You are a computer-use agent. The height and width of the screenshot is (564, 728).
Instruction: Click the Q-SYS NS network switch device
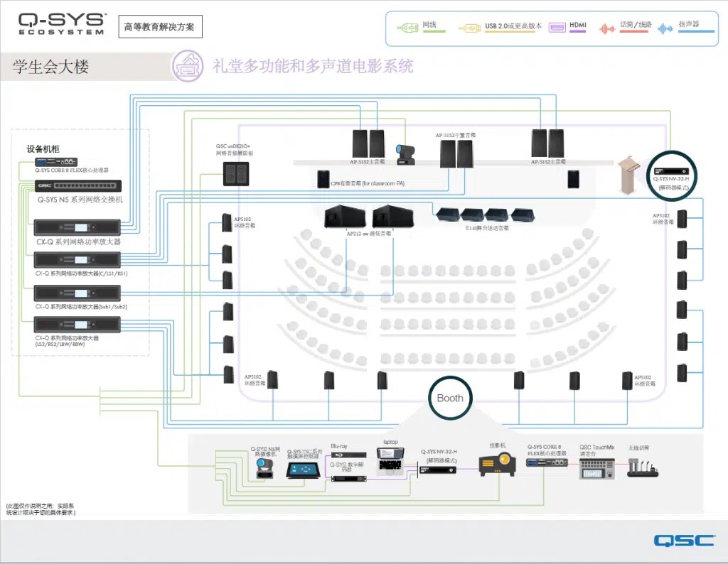coord(78,185)
